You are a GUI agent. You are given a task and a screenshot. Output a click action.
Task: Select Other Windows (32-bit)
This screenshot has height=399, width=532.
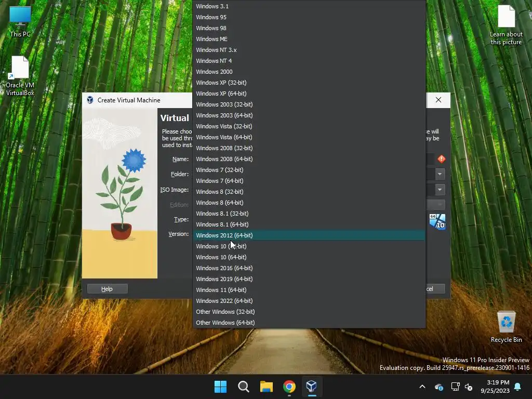pyautogui.click(x=309, y=312)
